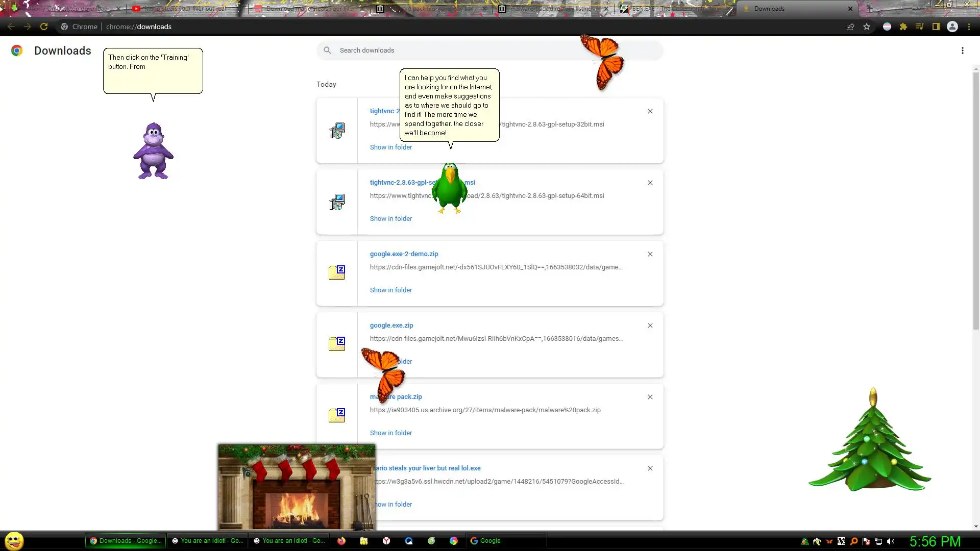Bookmark this page with star icon
This screenshot has width=980, height=551.
coord(867,27)
